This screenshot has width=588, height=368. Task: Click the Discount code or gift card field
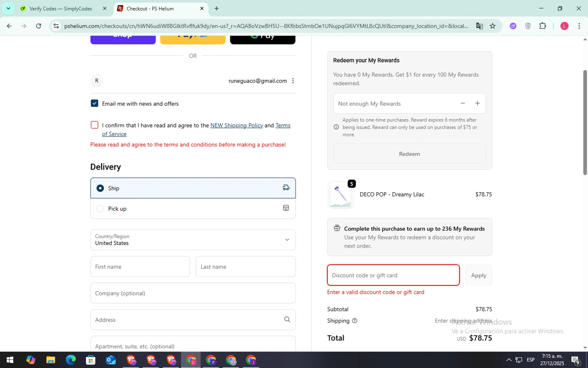pyautogui.click(x=393, y=275)
